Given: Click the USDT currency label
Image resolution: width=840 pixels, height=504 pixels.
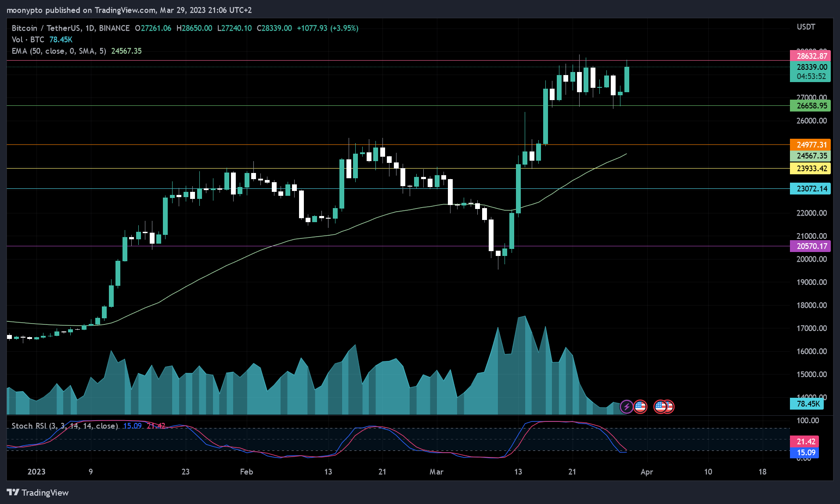Looking at the screenshot, I should tap(806, 27).
